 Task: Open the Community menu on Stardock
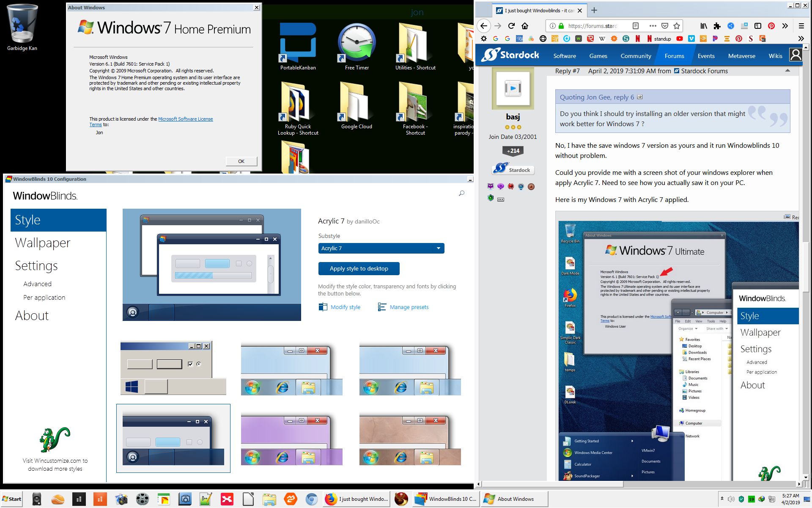(636, 56)
